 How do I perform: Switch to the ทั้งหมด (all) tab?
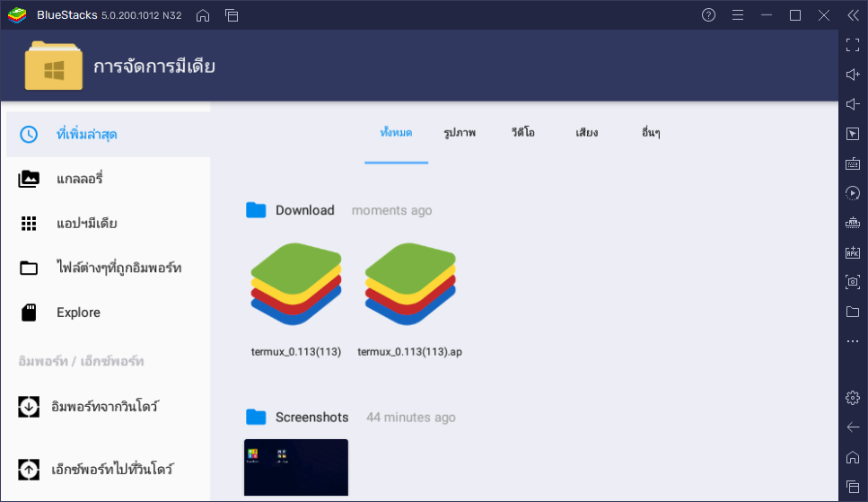[397, 133]
